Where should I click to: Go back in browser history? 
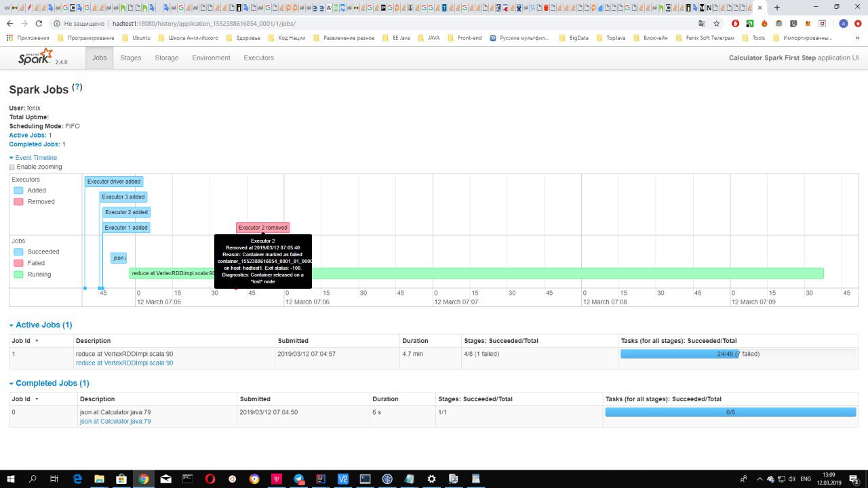point(9,23)
